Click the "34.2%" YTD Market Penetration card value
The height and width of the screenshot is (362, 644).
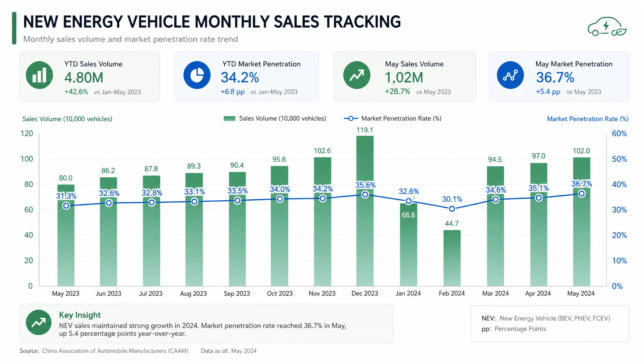click(x=240, y=77)
